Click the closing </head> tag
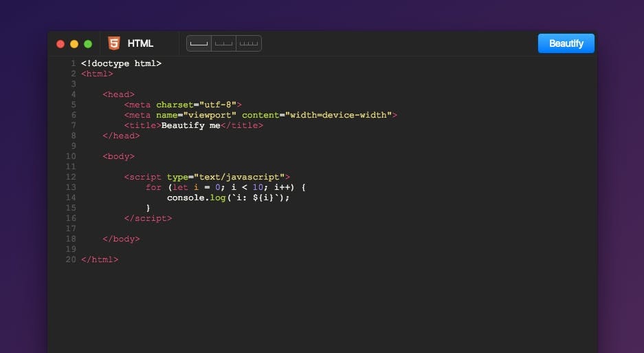This screenshot has width=644, height=353. [121, 136]
